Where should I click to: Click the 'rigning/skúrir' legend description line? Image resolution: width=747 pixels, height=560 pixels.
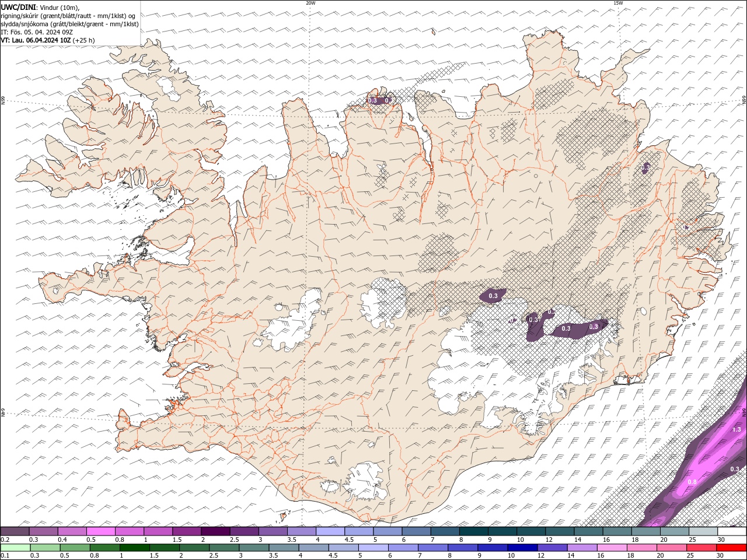click(68, 16)
